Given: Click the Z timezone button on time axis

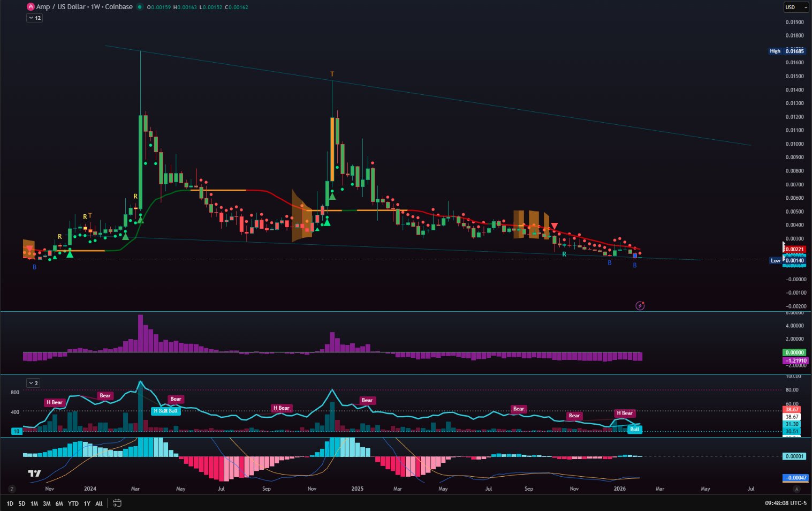Looking at the screenshot, I should click(12, 489).
